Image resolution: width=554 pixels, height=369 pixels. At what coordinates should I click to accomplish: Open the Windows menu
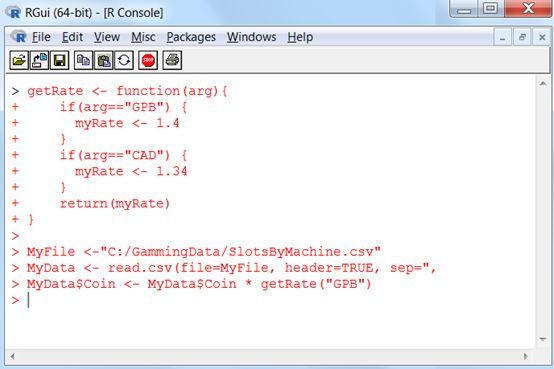pos(252,37)
